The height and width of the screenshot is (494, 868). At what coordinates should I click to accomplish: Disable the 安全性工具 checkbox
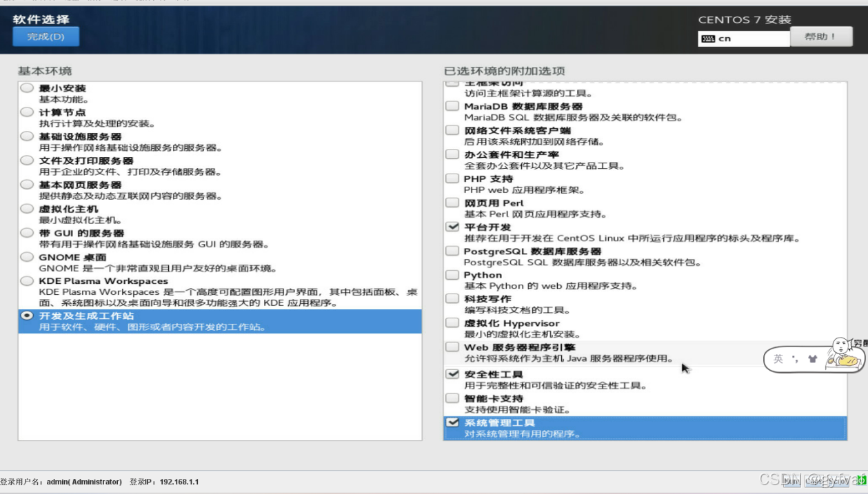point(452,374)
